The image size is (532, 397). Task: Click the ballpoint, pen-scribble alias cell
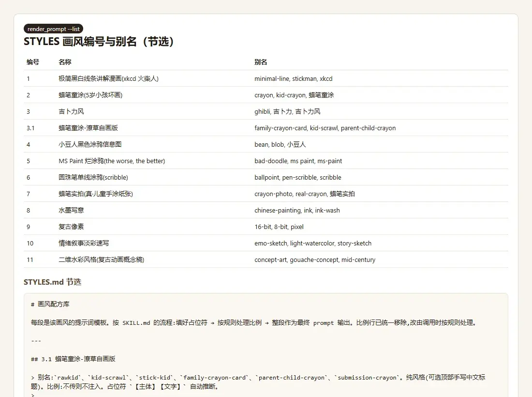coord(298,177)
